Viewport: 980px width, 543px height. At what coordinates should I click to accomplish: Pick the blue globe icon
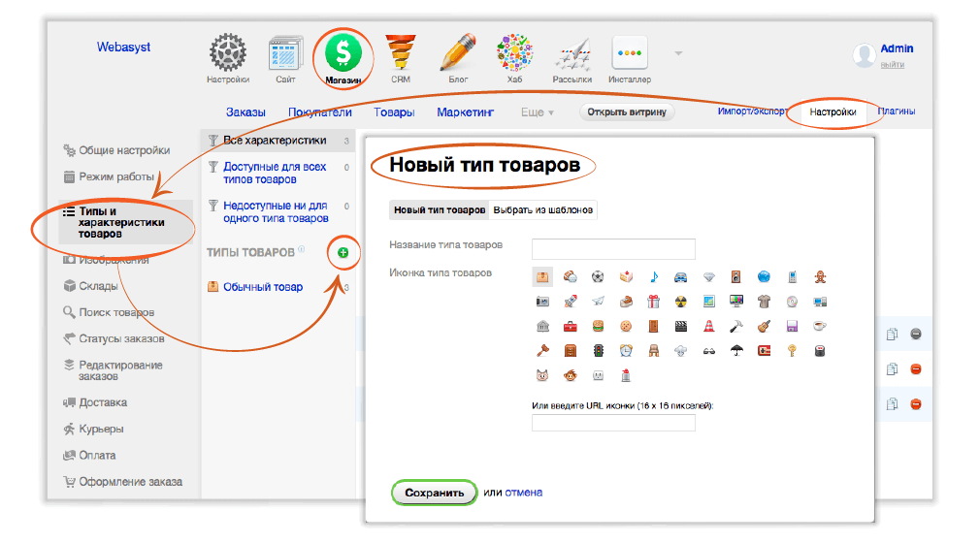pyautogui.click(x=764, y=276)
